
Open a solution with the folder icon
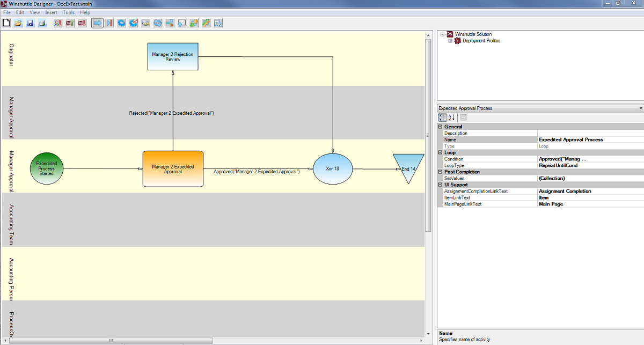point(18,23)
